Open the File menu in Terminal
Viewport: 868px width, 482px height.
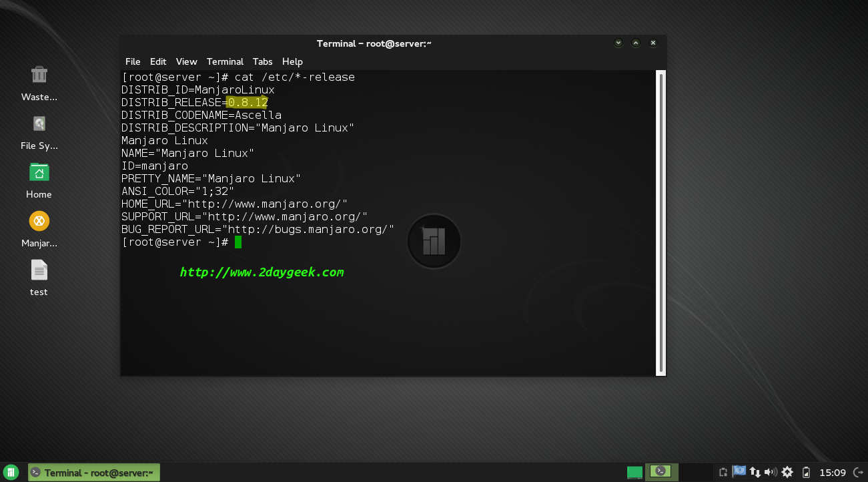(133, 61)
